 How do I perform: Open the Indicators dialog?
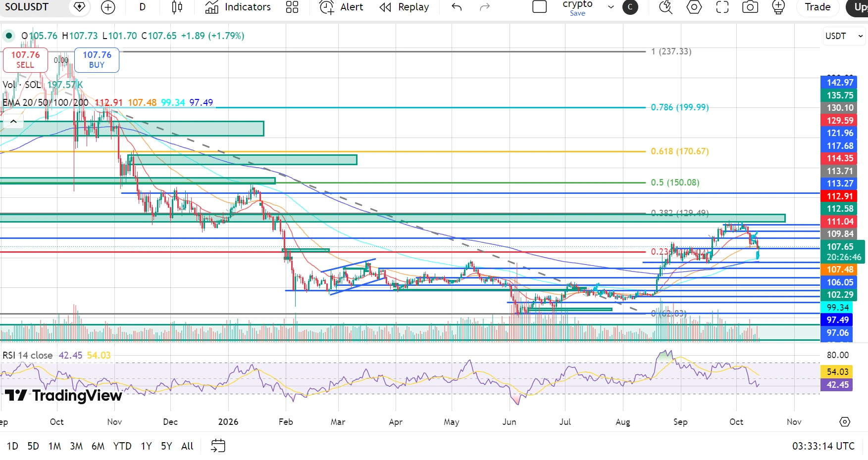(238, 7)
